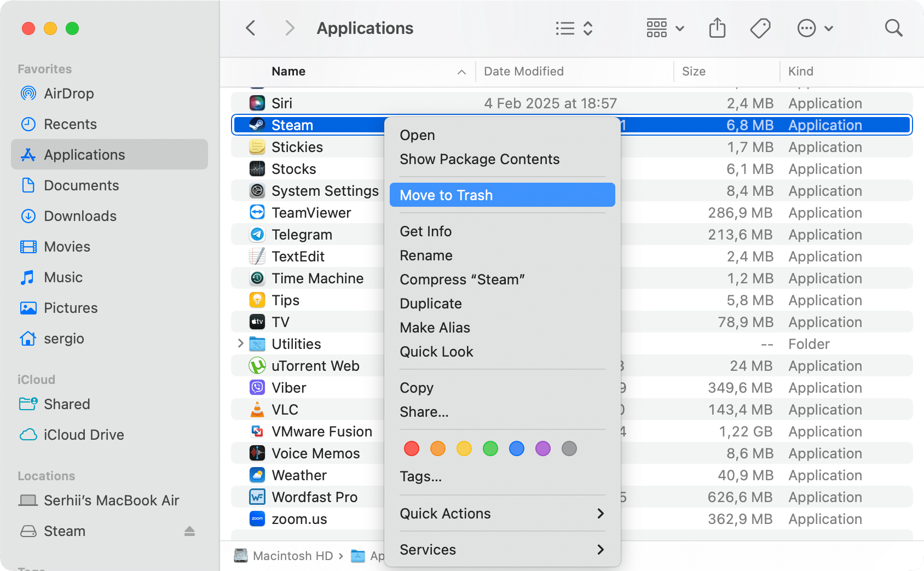The height and width of the screenshot is (571, 924).
Task: Open Macintosh HD from the path bar
Action: 293,556
